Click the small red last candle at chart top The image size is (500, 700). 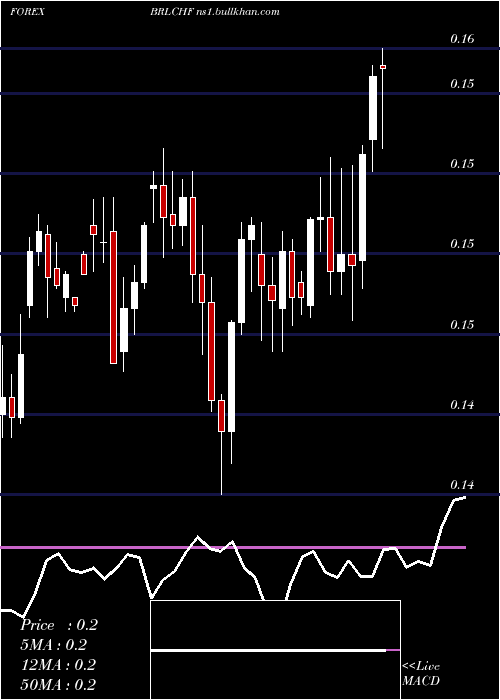point(383,67)
